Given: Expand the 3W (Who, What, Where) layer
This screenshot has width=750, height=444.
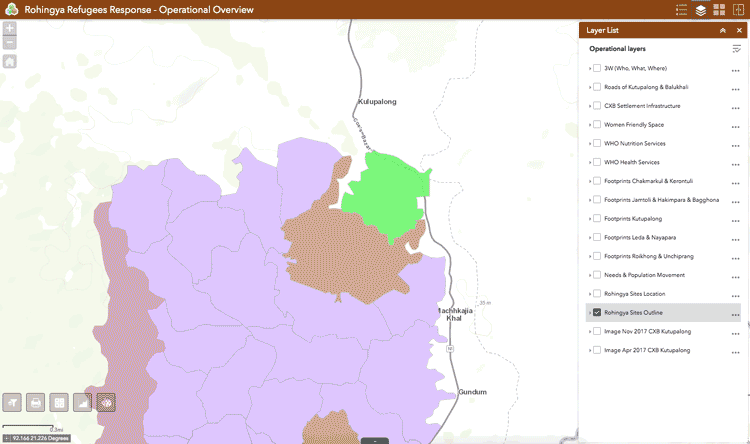Looking at the screenshot, I should [x=589, y=69].
